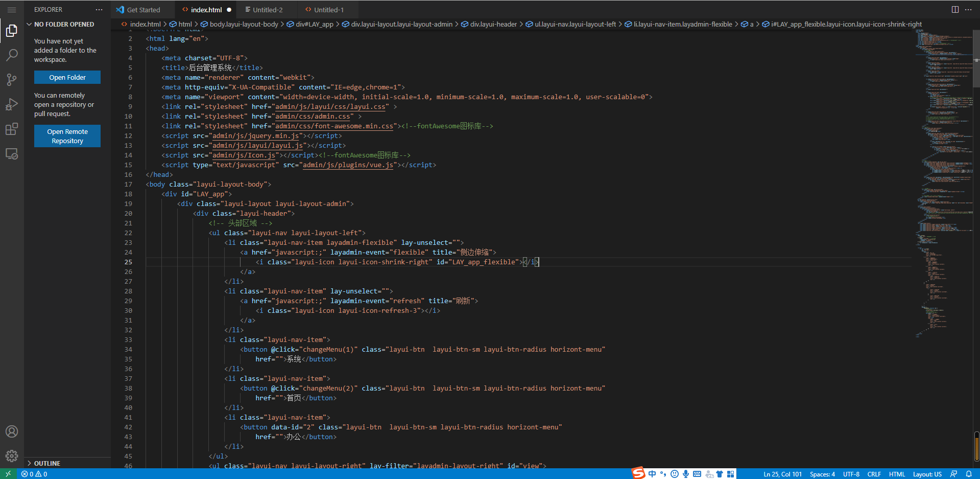Open the Explorer view in activity bar

tap(12, 31)
